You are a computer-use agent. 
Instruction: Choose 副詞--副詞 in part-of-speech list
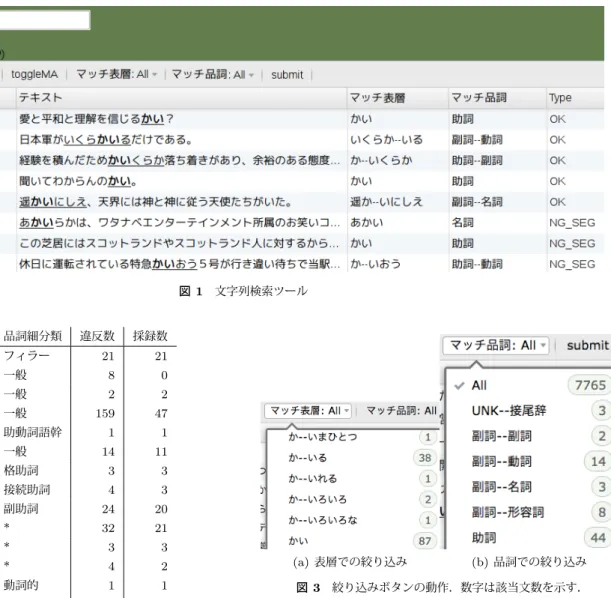click(x=529, y=436)
